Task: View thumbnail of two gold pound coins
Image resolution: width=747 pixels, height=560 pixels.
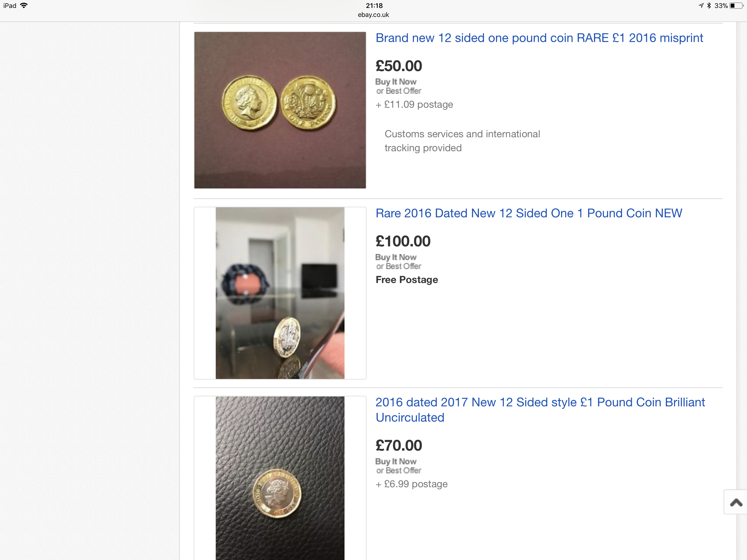Action: (280, 110)
